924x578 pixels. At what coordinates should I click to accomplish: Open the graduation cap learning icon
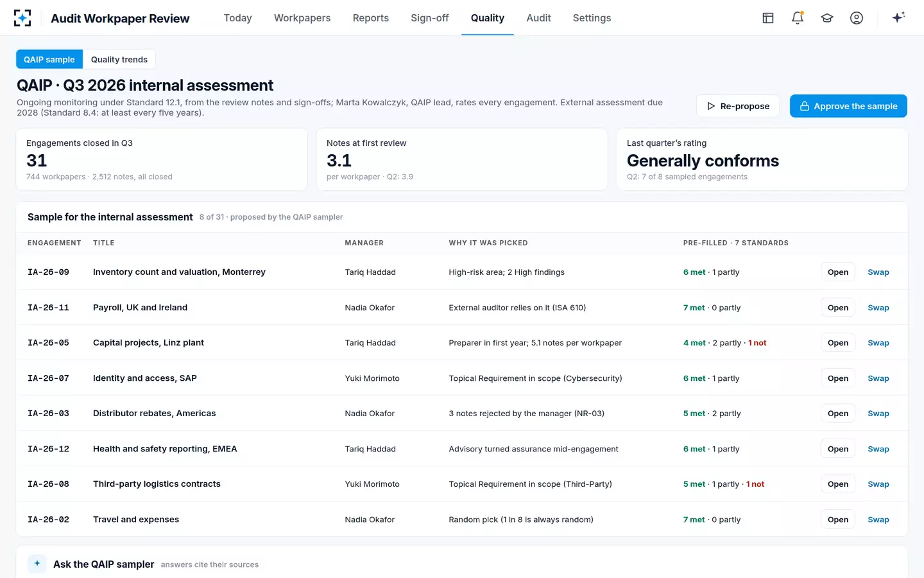coord(827,18)
